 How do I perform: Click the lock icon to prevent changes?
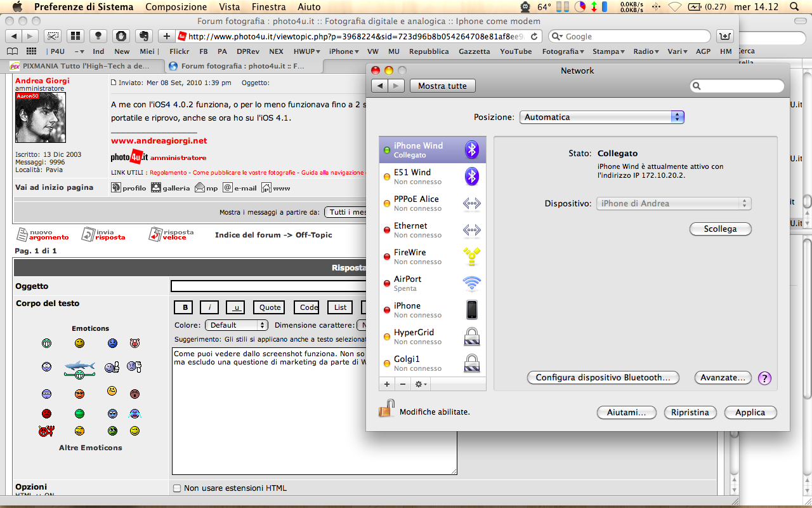(386, 409)
